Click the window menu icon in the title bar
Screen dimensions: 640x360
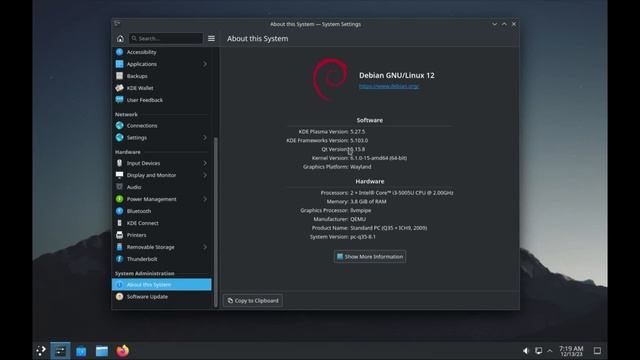pos(117,24)
